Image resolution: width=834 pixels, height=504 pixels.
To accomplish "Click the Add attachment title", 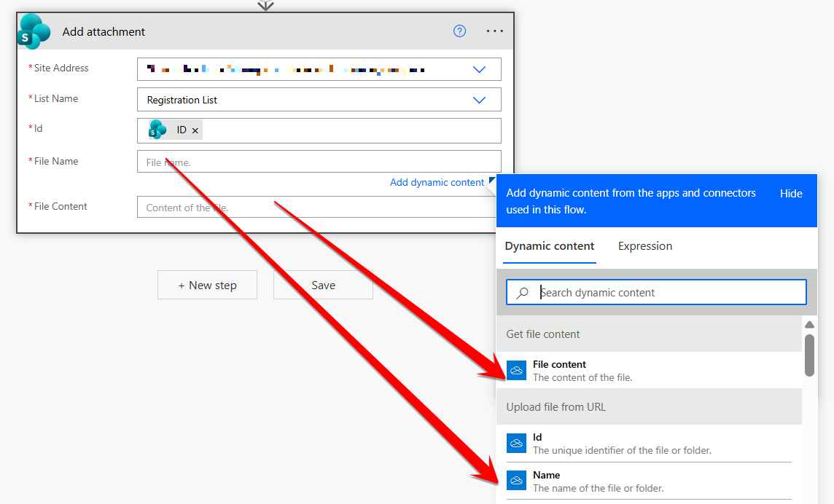I will click(104, 32).
